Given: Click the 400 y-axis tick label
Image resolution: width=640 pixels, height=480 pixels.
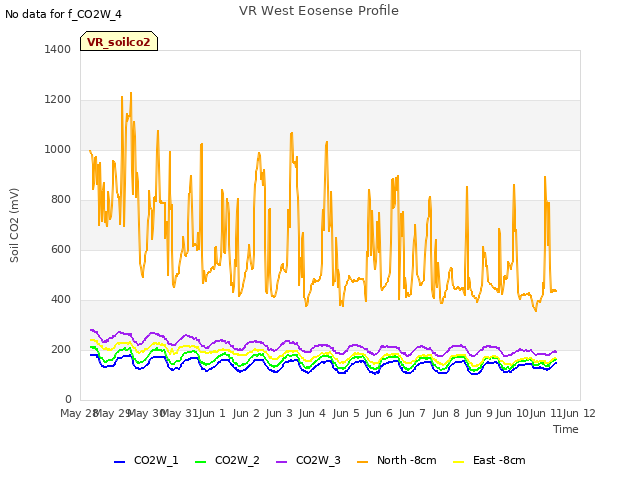Looking at the screenshot, I should (x=61, y=300).
